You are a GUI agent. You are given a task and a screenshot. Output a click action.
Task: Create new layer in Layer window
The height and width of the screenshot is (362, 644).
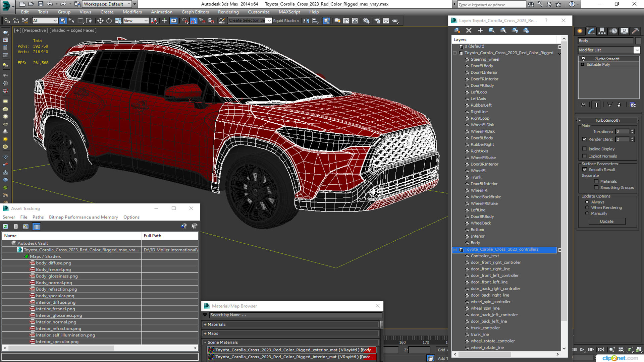[457, 31]
